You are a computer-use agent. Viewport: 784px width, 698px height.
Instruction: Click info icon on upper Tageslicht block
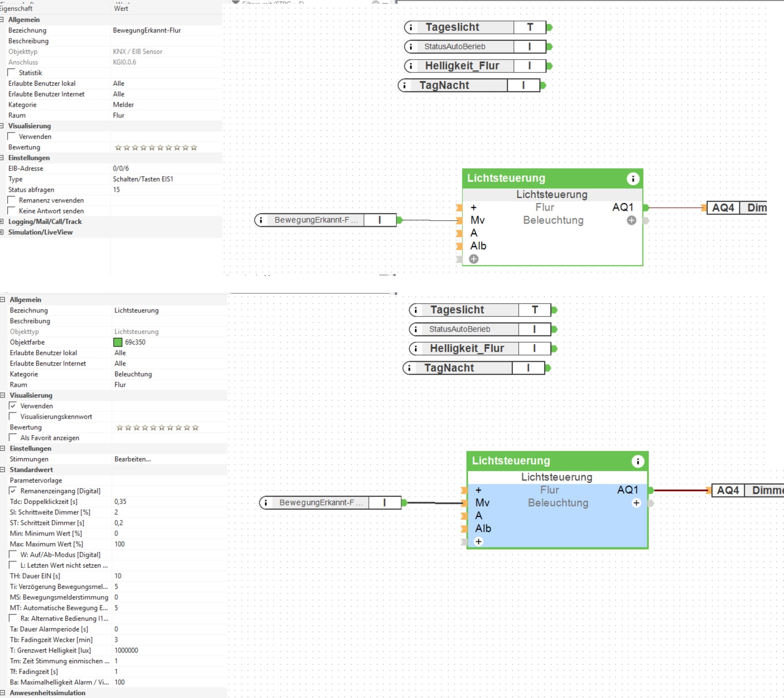coord(411,27)
